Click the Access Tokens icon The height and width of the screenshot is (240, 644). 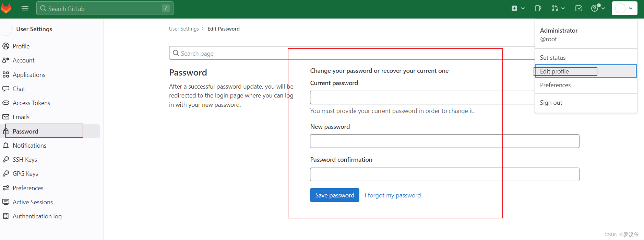point(6,103)
